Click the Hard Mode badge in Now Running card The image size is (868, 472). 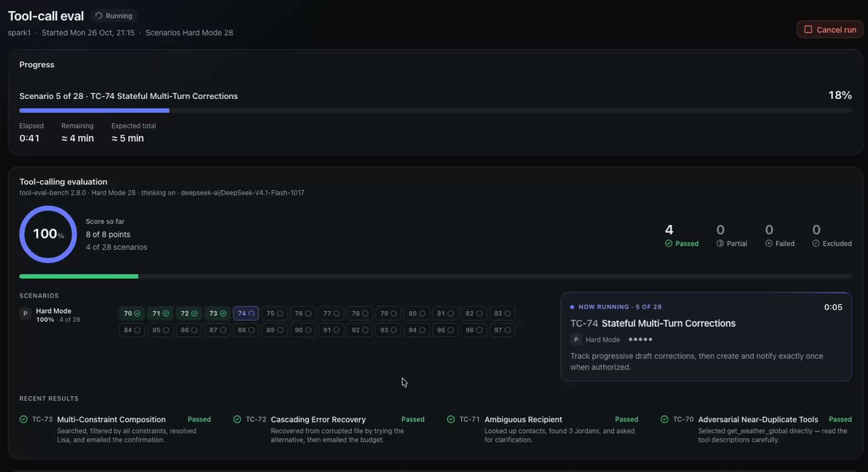click(595, 340)
